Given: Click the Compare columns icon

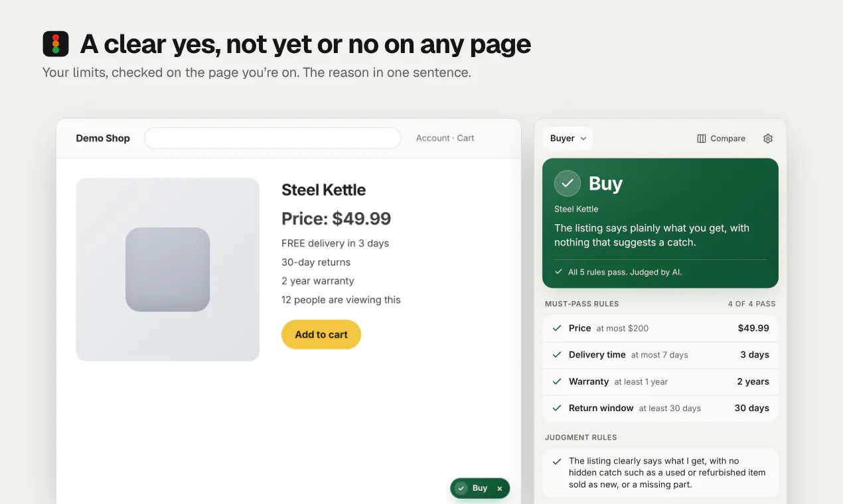Looking at the screenshot, I should (x=702, y=139).
